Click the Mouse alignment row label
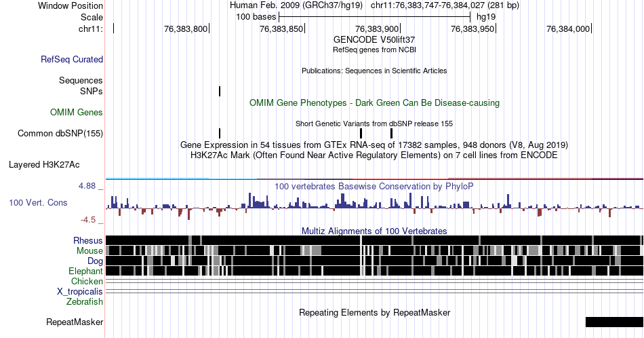This screenshot has width=644, height=338. click(89, 251)
